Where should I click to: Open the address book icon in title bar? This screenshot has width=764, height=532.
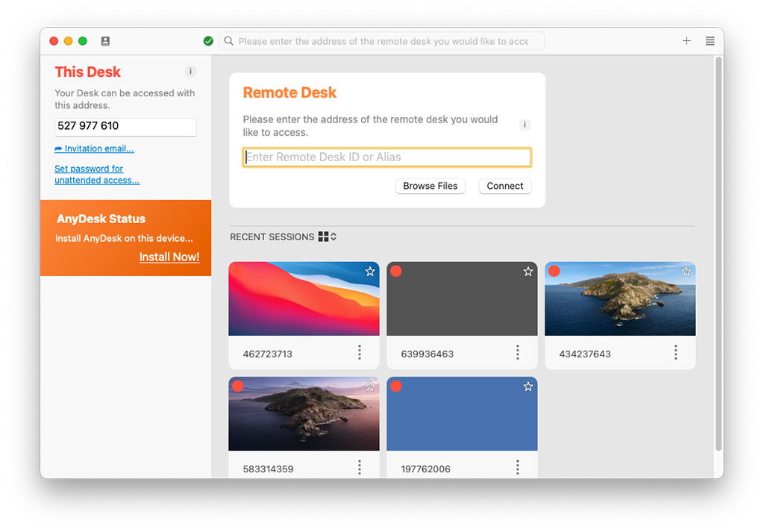pos(105,41)
